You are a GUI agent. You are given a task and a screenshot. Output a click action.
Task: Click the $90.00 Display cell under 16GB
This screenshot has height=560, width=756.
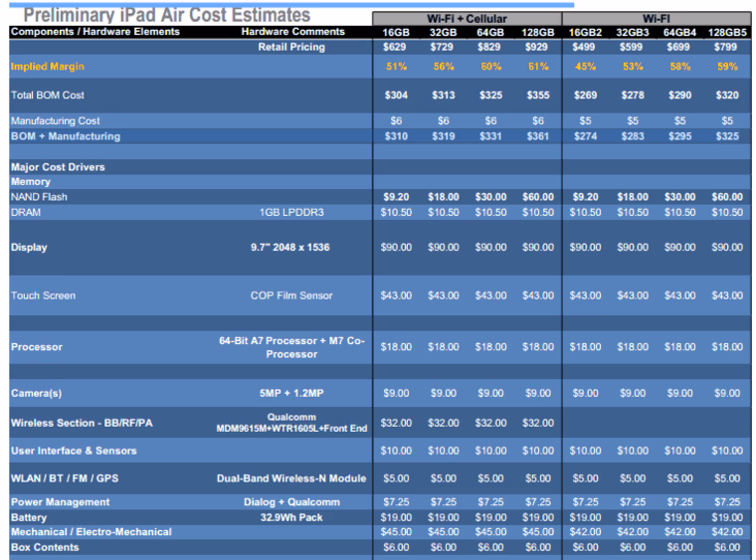click(396, 248)
